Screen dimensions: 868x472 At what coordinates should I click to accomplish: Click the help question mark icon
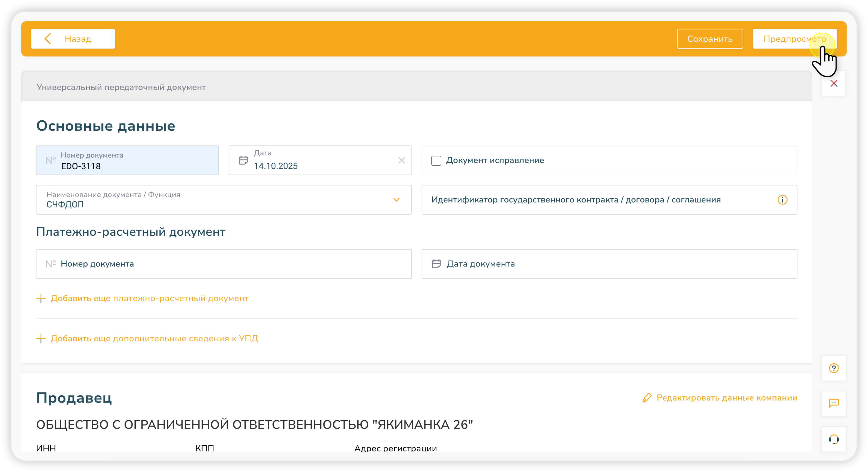(834, 368)
